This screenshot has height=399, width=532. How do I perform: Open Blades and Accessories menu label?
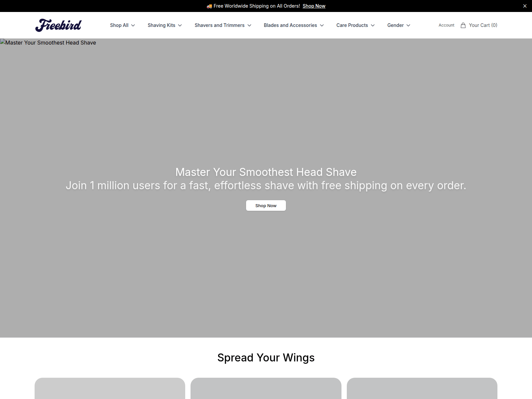290,25
